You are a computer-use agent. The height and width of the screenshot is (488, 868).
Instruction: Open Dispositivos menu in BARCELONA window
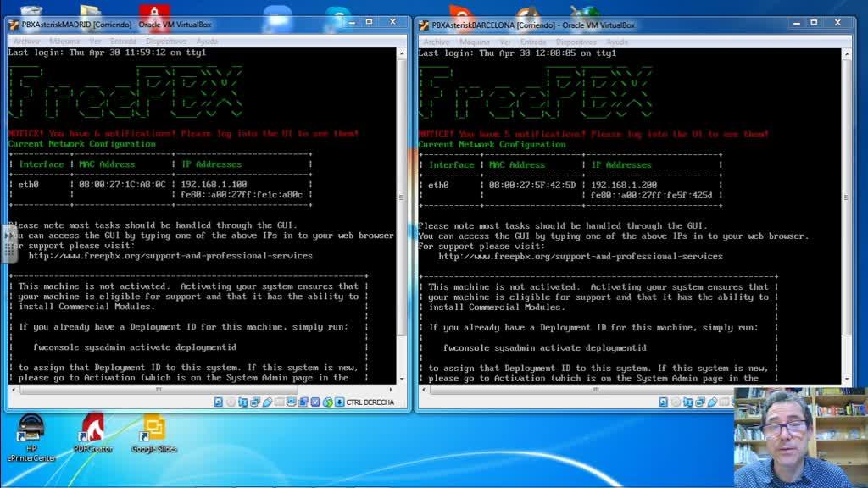576,42
